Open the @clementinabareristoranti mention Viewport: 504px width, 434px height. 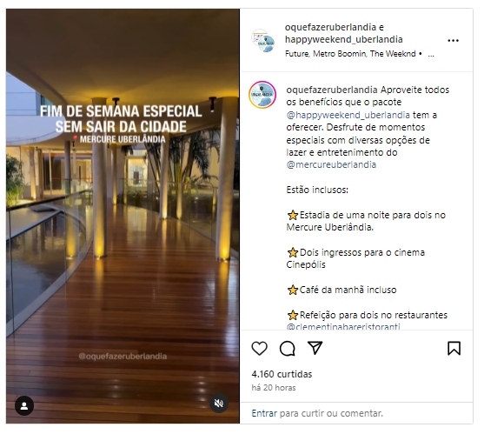[343, 327]
